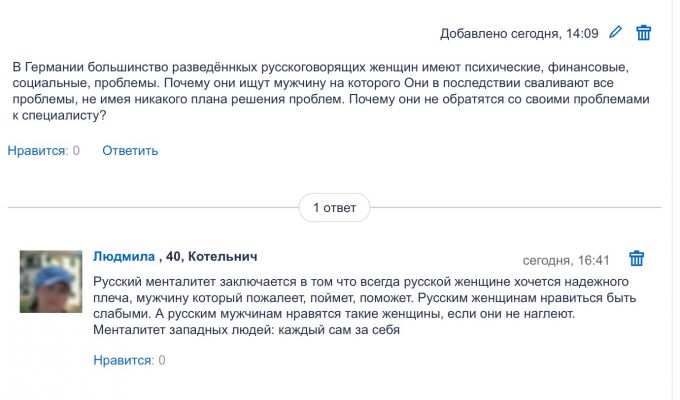Click the "Добавлено сегодня, 14:09" timestamp
The height and width of the screenshot is (400, 680).
pos(519,33)
